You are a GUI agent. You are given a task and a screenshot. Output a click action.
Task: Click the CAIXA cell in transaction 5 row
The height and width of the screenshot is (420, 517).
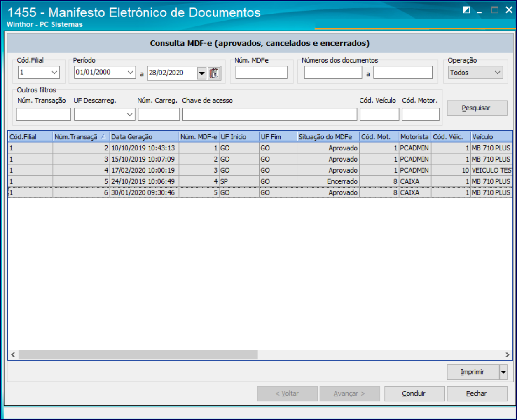coord(415,181)
